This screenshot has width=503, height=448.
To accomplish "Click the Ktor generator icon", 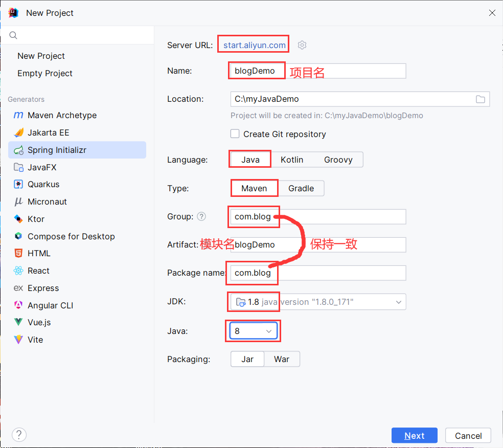I will (x=18, y=219).
